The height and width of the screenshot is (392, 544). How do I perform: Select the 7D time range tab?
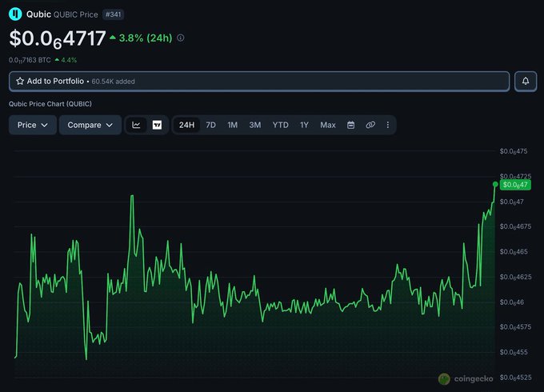(210, 125)
